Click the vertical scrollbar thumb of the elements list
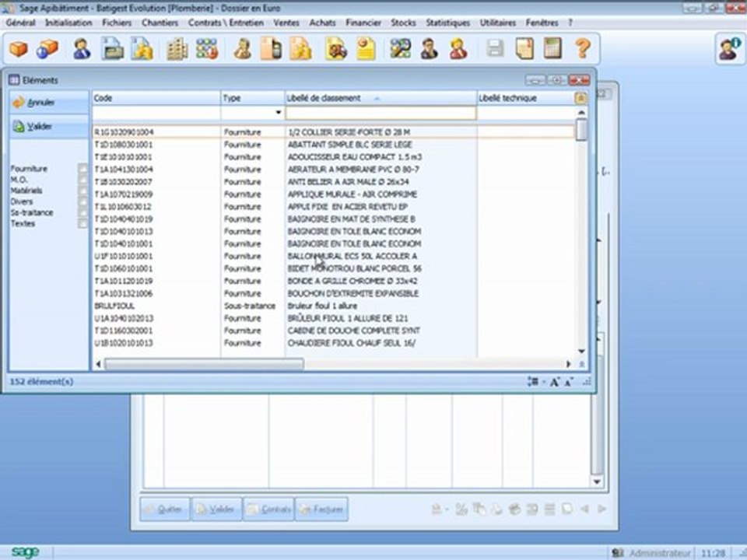This screenshot has height=560, width=747. [581, 129]
